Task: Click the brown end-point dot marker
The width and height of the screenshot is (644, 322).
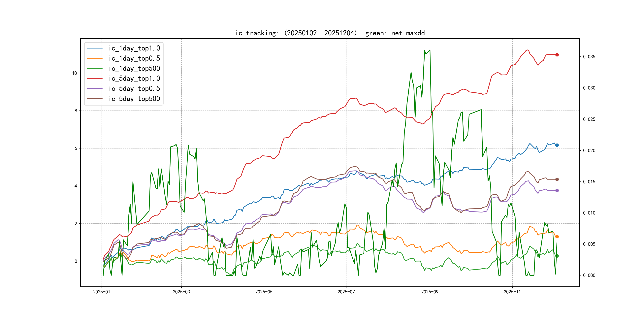Action: coord(557,179)
